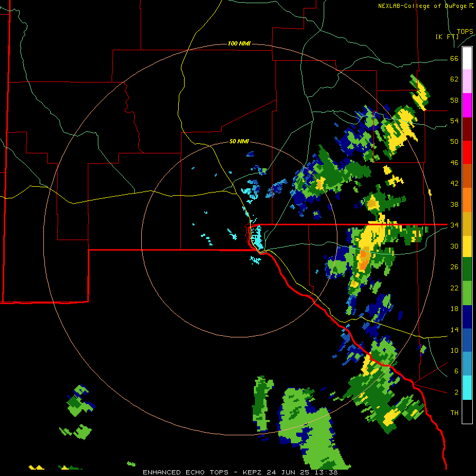Click legend value 6
The width and height of the screenshot is (476, 476).
click(x=456, y=371)
